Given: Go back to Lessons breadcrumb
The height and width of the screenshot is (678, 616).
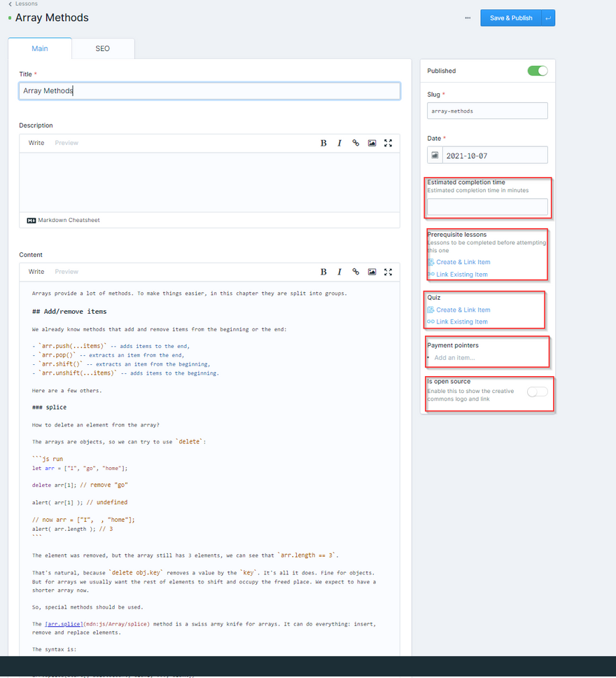Looking at the screenshot, I should (x=26, y=4).
